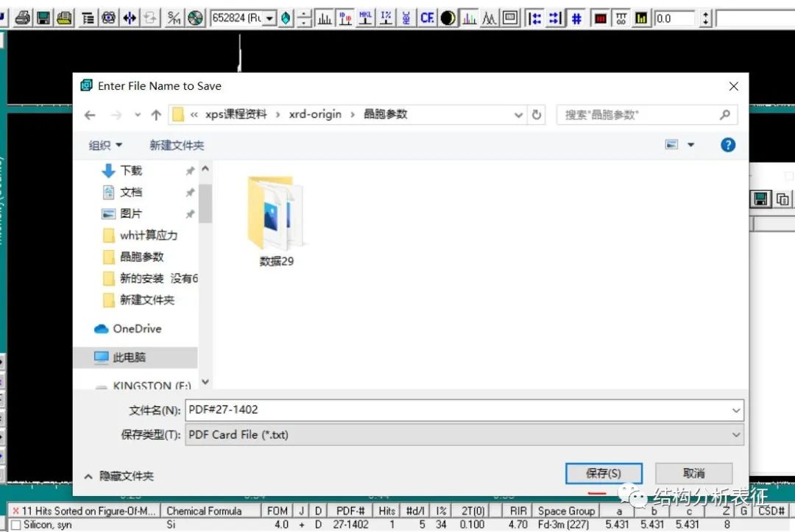Viewport: 795px width, 532px height.
Task: Select xrd-origin in the address breadcrumb
Action: click(315, 114)
